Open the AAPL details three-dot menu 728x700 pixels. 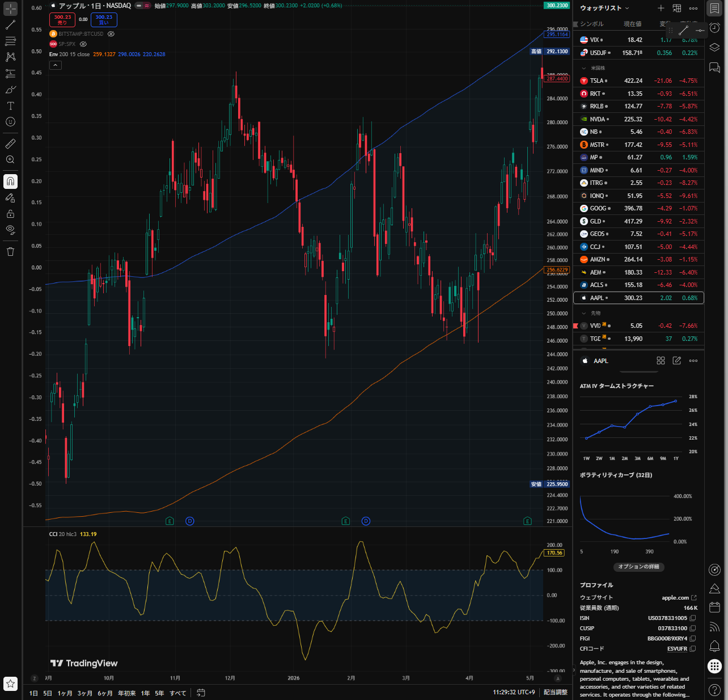pyautogui.click(x=693, y=361)
